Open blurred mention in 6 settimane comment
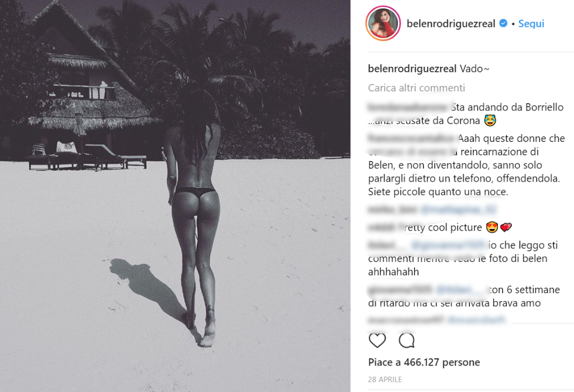 pyautogui.click(x=461, y=289)
